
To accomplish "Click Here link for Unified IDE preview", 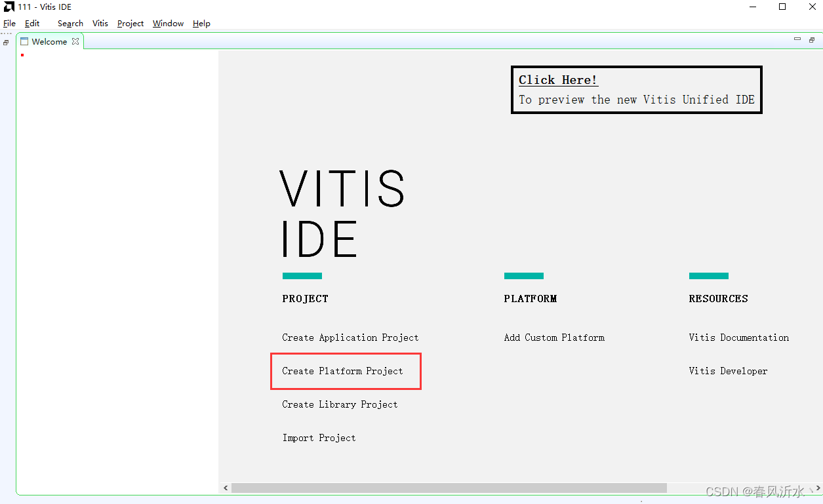I will tap(558, 80).
